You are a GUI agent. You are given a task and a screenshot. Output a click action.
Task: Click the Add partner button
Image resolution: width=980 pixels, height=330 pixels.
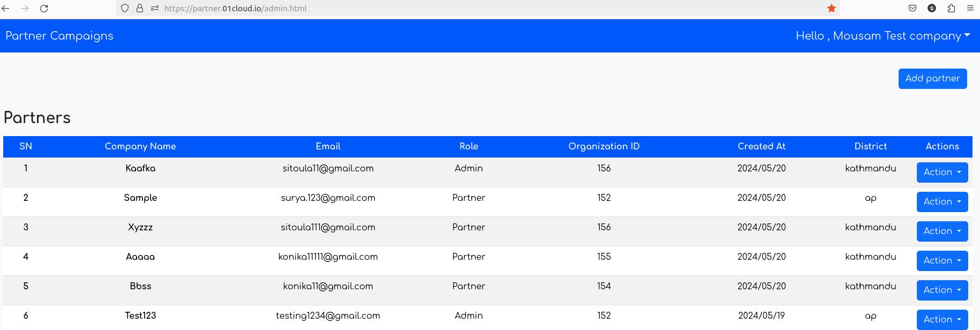coord(932,79)
